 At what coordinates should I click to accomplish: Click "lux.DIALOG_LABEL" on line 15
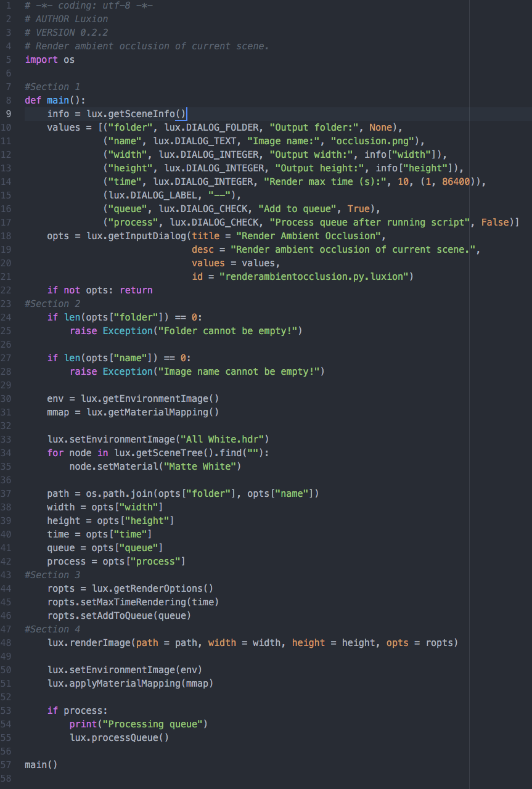coord(153,195)
